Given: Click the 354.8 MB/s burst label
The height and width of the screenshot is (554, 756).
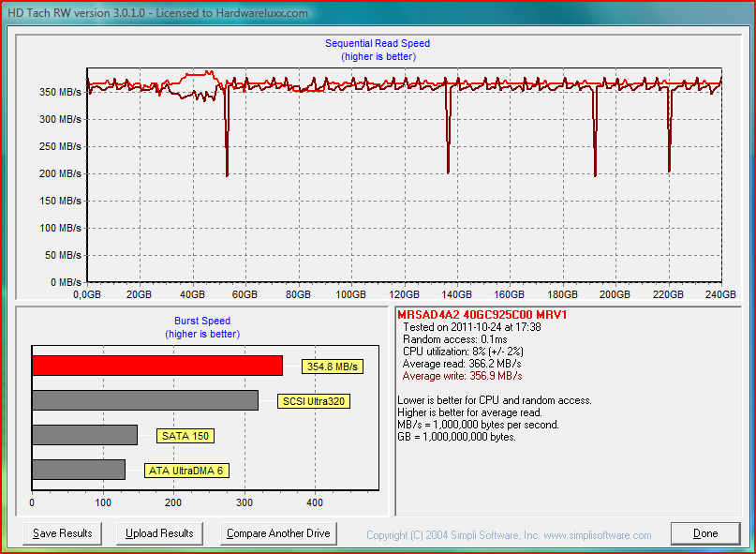Looking at the screenshot, I should (x=333, y=367).
